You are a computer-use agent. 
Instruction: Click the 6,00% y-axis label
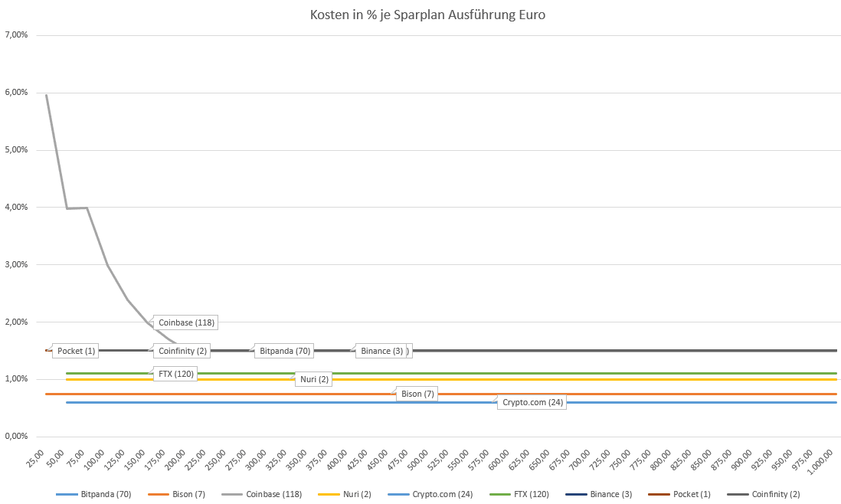(x=16, y=92)
